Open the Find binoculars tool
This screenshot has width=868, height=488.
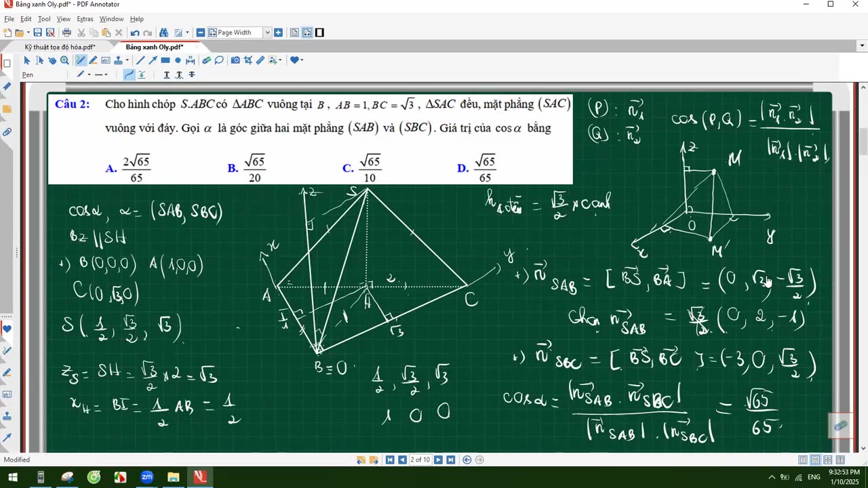tap(163, 33)
